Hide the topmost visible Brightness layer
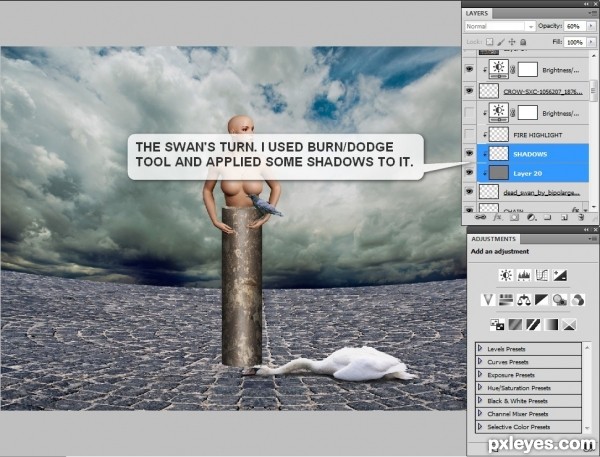Viewport: 600px width, 457px height. 470,69
